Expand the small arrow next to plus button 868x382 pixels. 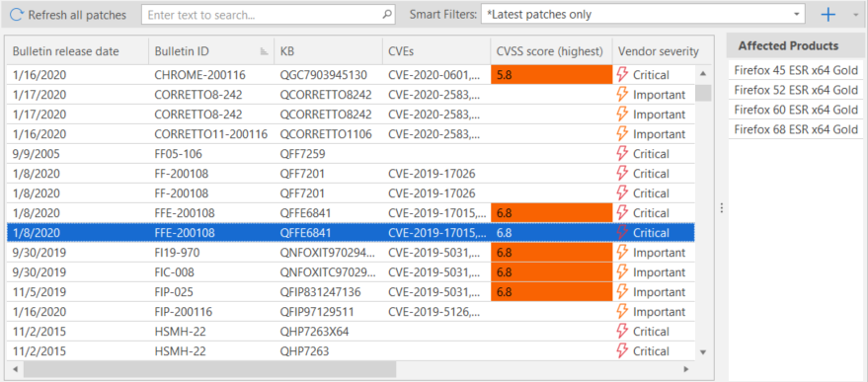856,15
